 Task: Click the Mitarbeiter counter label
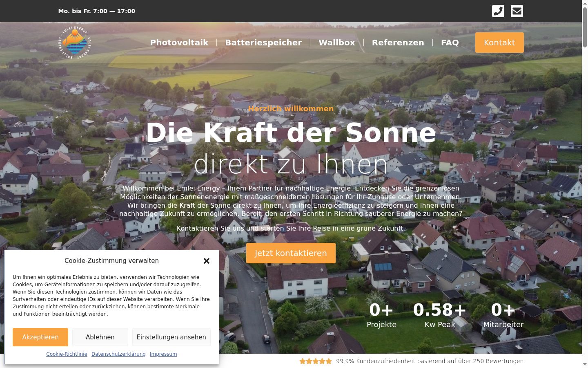[503, 325]
